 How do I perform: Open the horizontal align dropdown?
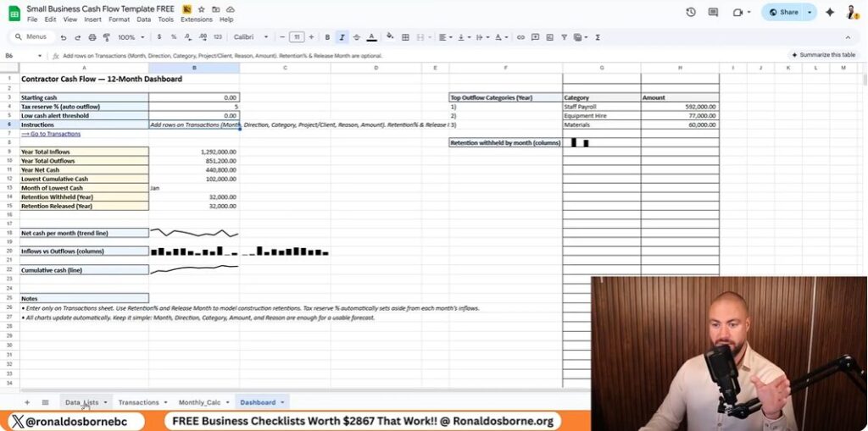click(444, 37)
